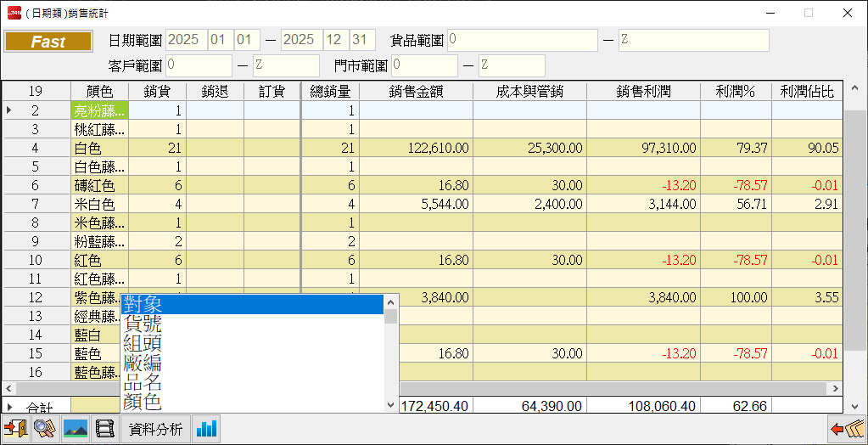Click the Fast button
This screenshot has height=445, width=868.
[x=48, y=42]
